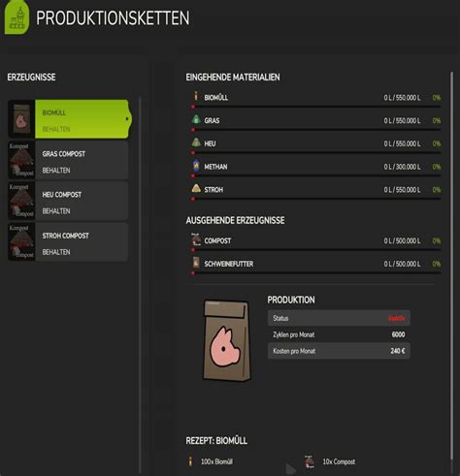Click the Kosten pro Monat row
The width and height of the screenshot is (460, 476).
coord(339,351)
